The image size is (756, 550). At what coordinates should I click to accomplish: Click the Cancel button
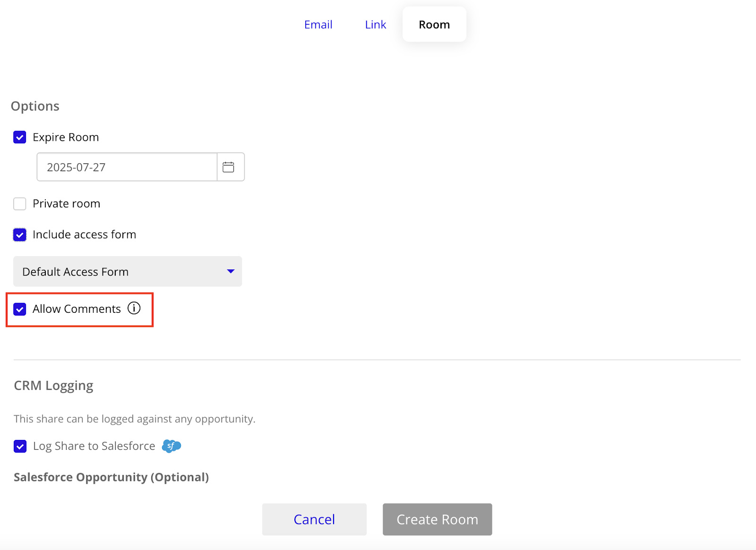tap(314, 519)
